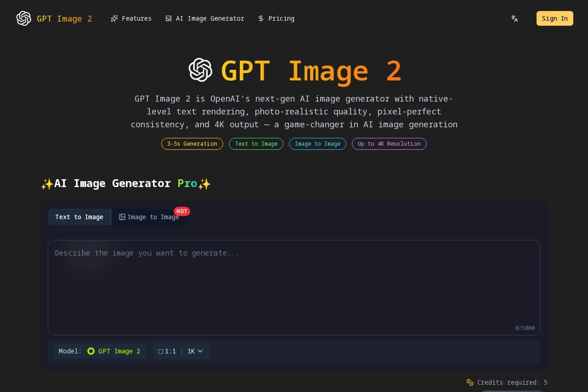Expand the Model selector showing GPT Image 2
The image size is (588, 392).
[99, 351]
